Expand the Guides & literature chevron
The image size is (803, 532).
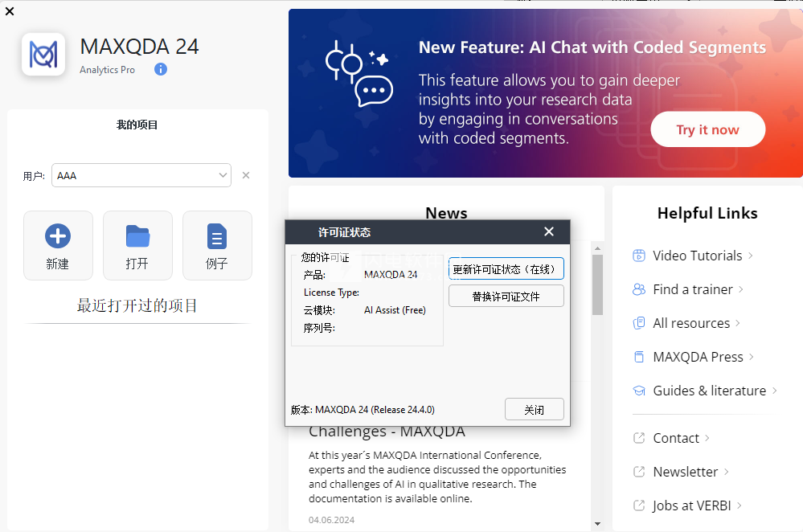point(775,391)
